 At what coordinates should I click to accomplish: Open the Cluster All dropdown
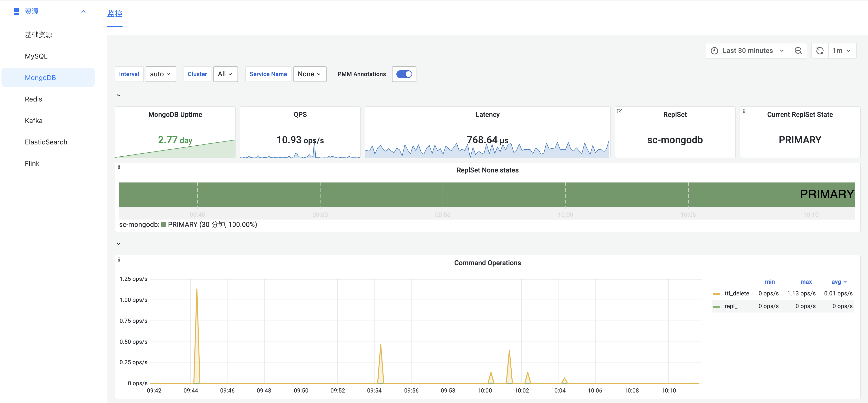[226, 74]
